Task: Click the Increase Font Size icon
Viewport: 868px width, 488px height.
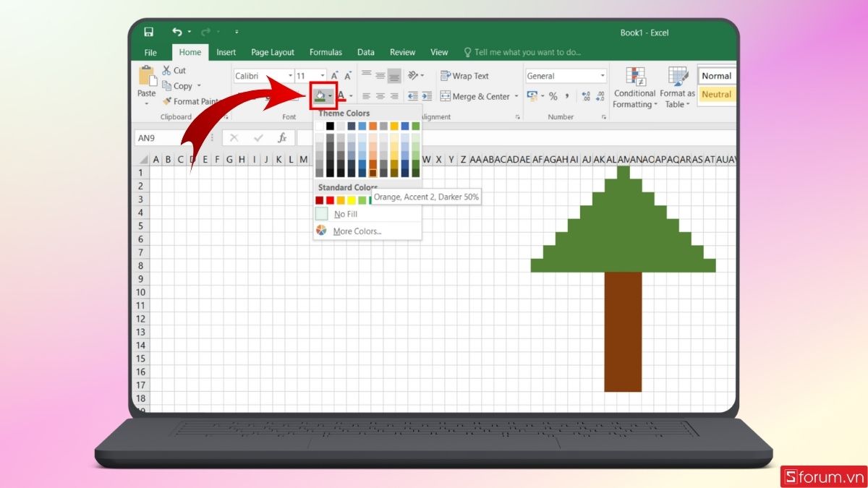Action: (x=335, y=76)
